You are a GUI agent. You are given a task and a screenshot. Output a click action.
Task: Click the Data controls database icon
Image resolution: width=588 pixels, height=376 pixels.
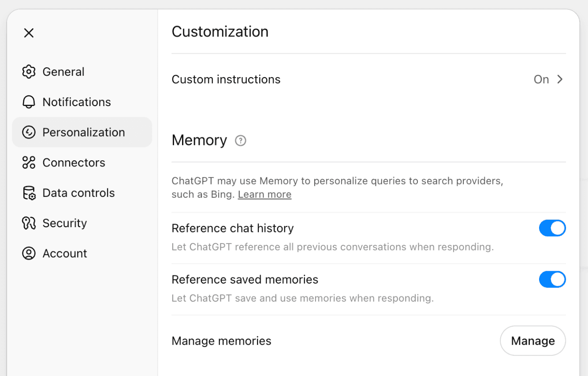coord(29,193)
